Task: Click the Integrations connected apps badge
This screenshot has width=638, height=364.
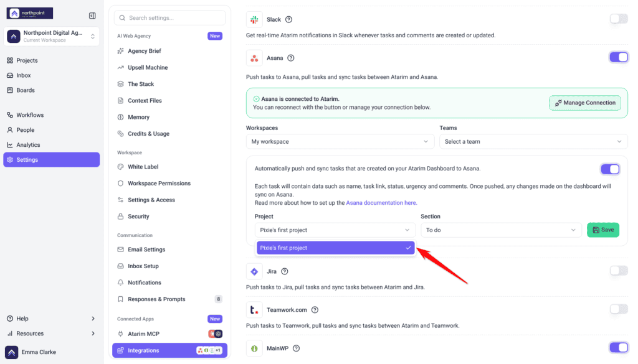Action: point(209,350)
